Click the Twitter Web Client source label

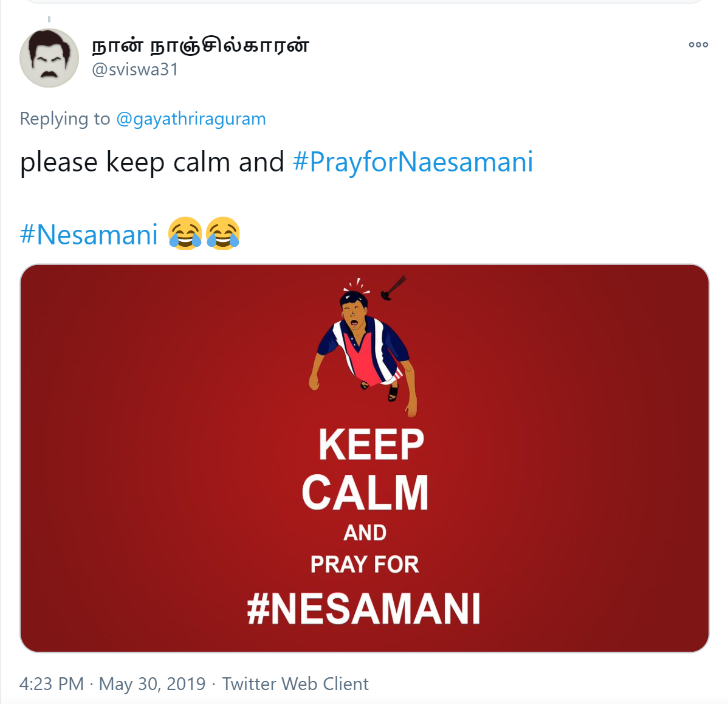click(295, 683)
